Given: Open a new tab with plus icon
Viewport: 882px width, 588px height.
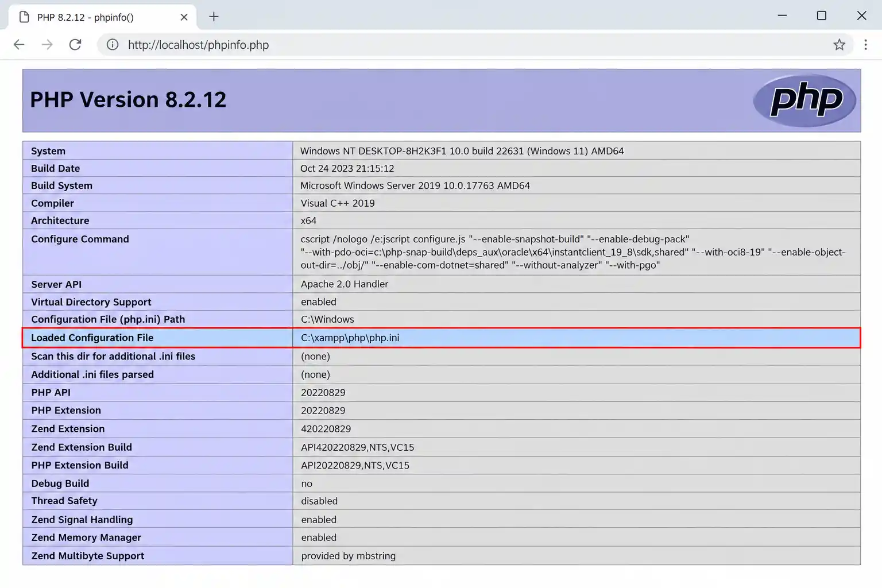Looking at the screenshot, I should tap(214, 17).
